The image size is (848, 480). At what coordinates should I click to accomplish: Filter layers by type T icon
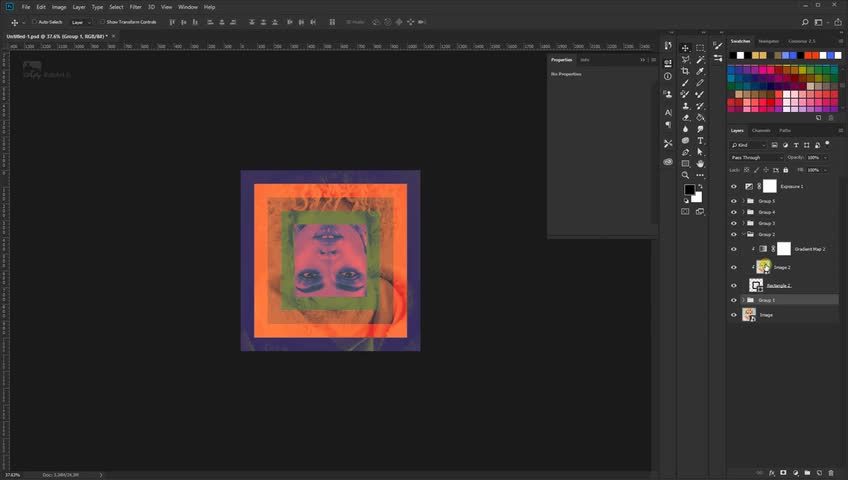pyautogui.click(x=796, y=145)
